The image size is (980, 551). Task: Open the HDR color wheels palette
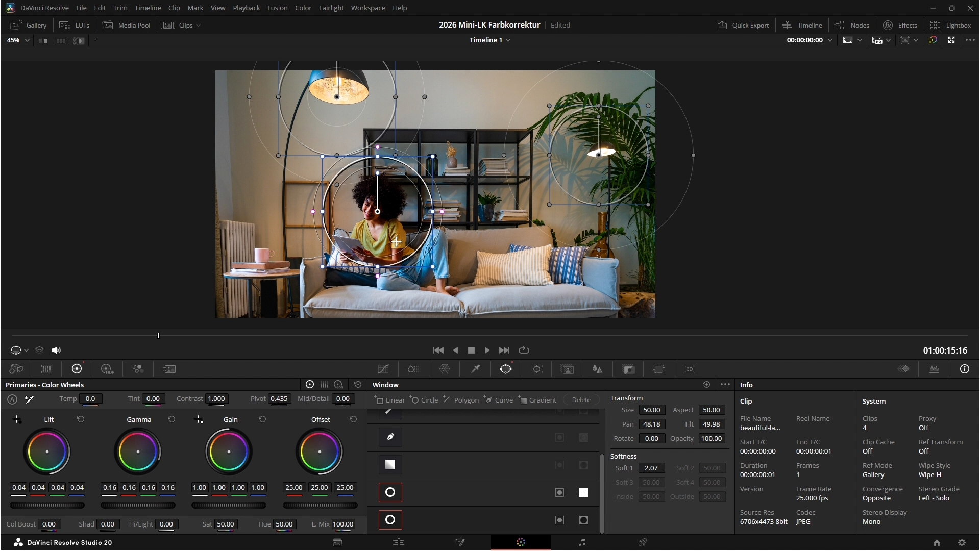(x=107, y=369)
